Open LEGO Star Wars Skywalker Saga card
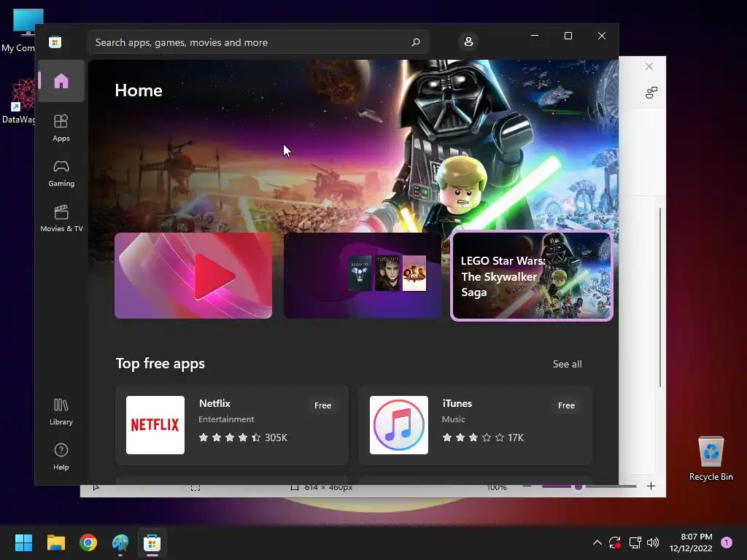 [x=532, y=276]
